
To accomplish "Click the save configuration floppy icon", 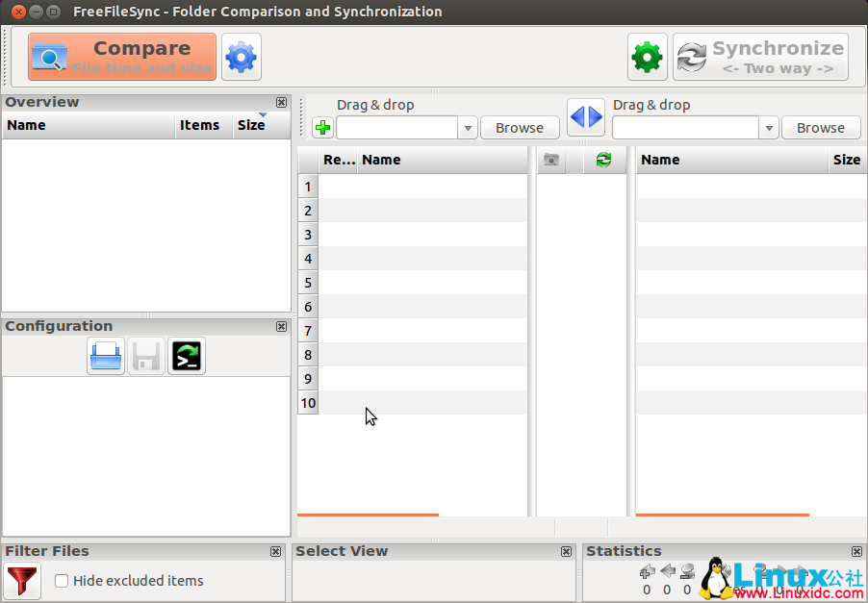I will [146, 357].
